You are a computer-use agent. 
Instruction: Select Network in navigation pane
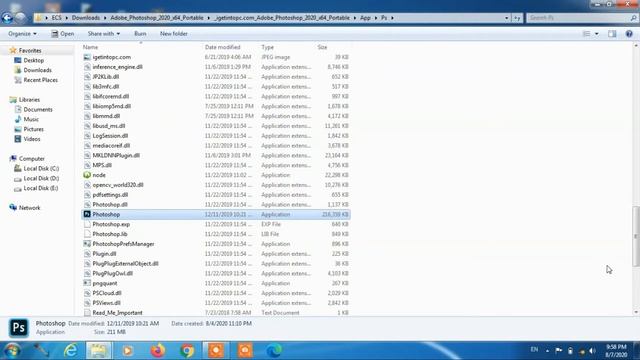pos(29,208)
